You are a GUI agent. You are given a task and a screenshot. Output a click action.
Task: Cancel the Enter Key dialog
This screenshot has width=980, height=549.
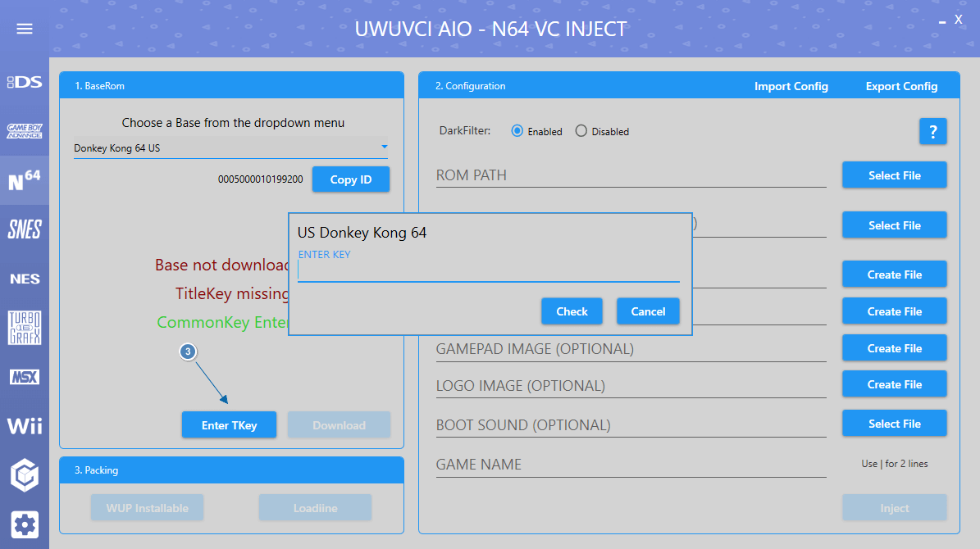click(x=648, y=311)
